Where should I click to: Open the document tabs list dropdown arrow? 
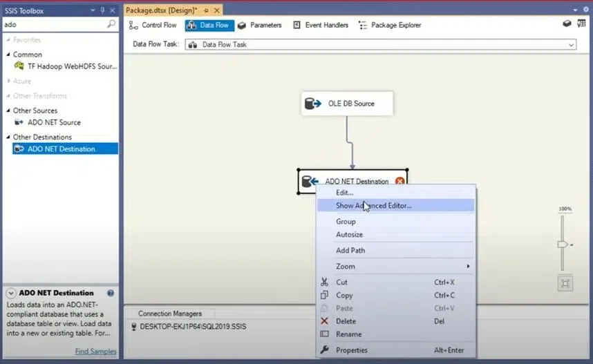pos(575,10)
